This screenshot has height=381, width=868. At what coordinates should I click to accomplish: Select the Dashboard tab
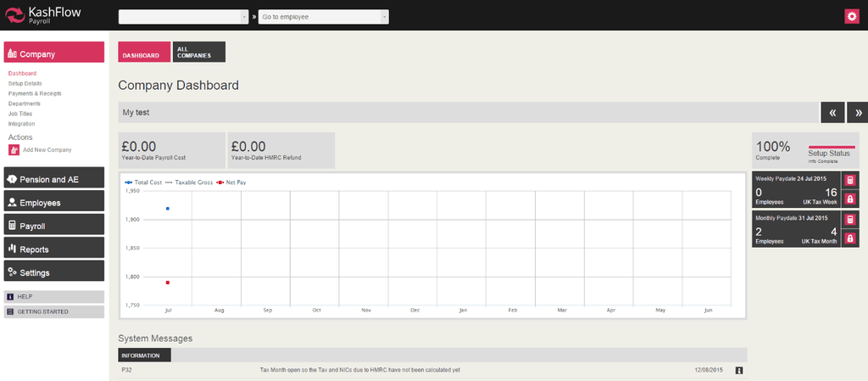pos(143,52)
